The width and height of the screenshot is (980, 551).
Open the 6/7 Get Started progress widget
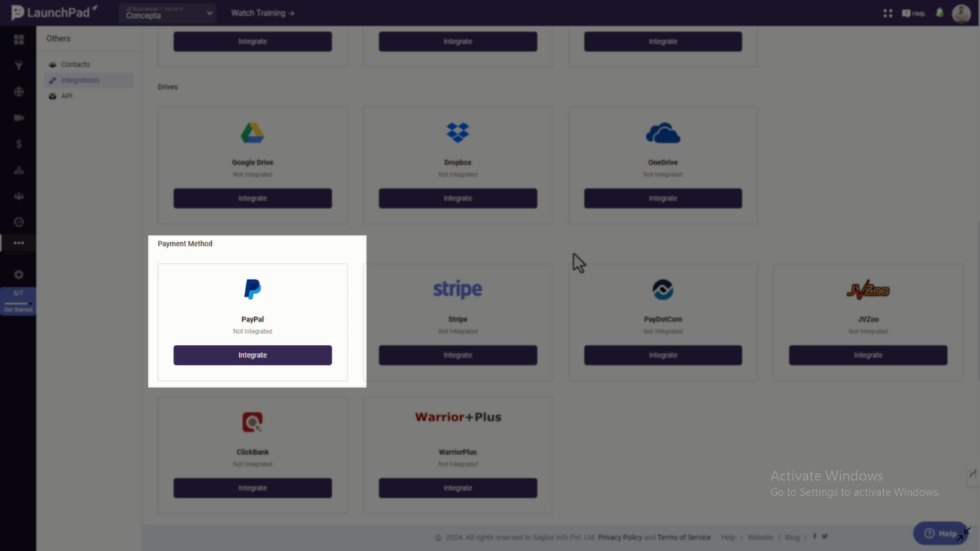[18, 301]
